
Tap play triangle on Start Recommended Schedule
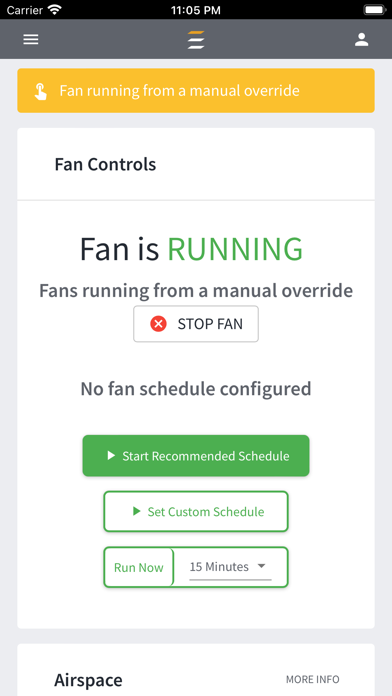coord(111,455)
